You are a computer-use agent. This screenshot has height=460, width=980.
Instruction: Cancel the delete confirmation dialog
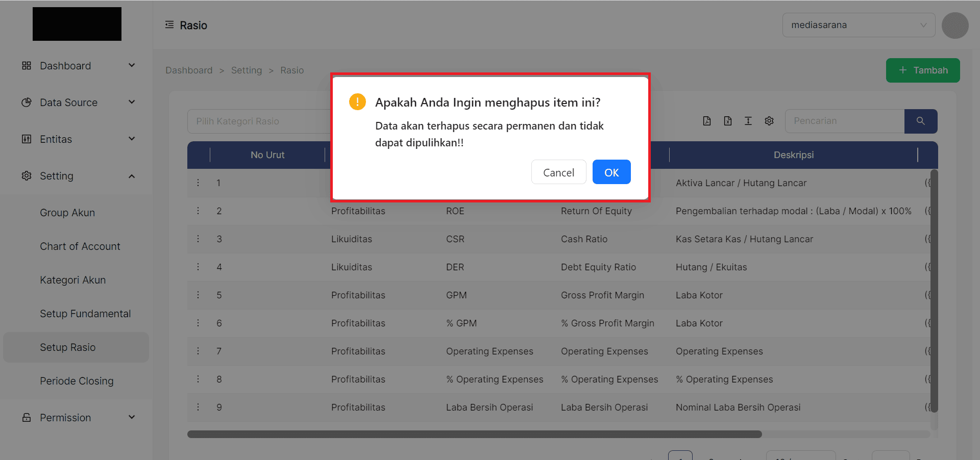tap(558, 172)
